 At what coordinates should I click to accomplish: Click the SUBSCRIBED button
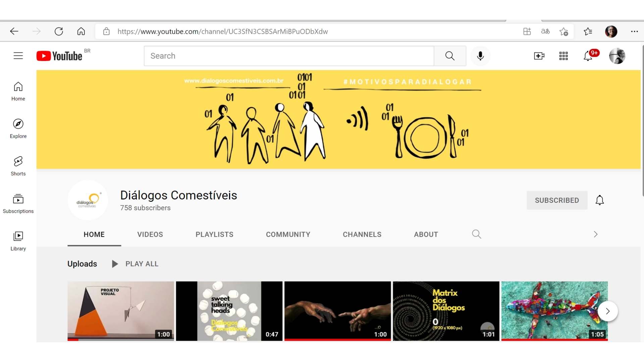[557, 200]
